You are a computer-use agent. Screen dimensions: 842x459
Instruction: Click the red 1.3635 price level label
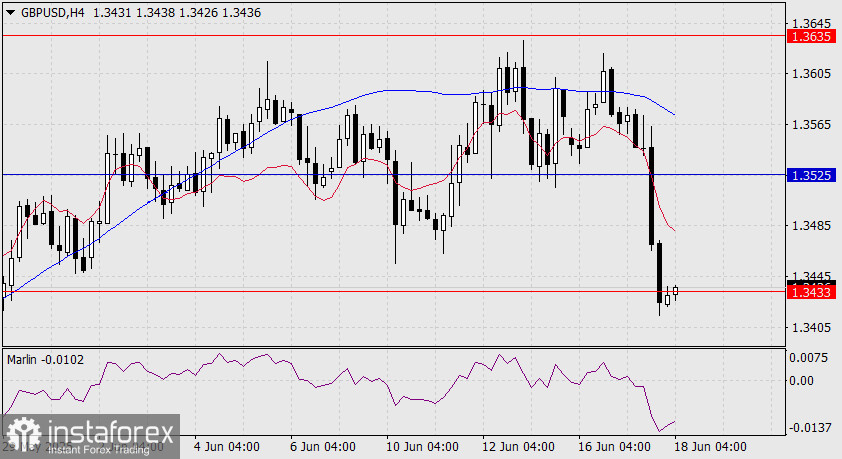click(811, 37)
